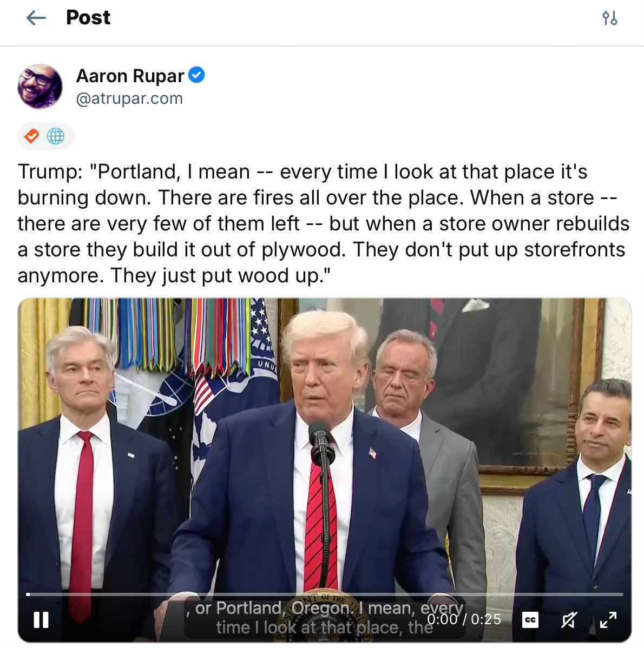Viewport: 644px width, 648px height.
Task: Go back using the left arrow
Action: (36, 18)
